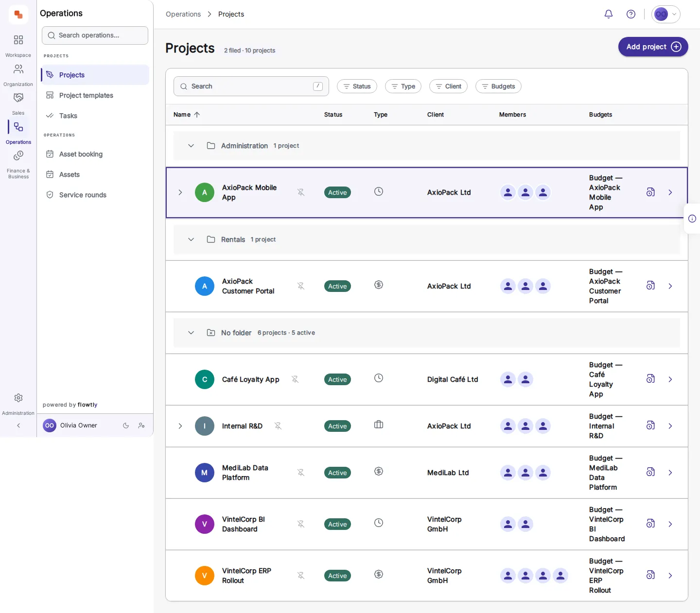Image resolution: width=700 pixels, height=613 pixels.
Task: Open Administration settings gear
Action: pos(18,398)
